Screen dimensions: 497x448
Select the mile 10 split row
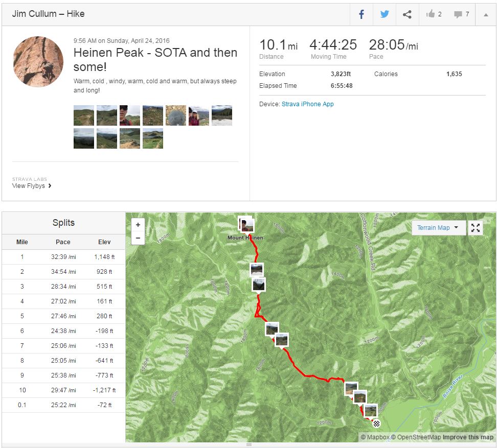(x=63, y=390)
